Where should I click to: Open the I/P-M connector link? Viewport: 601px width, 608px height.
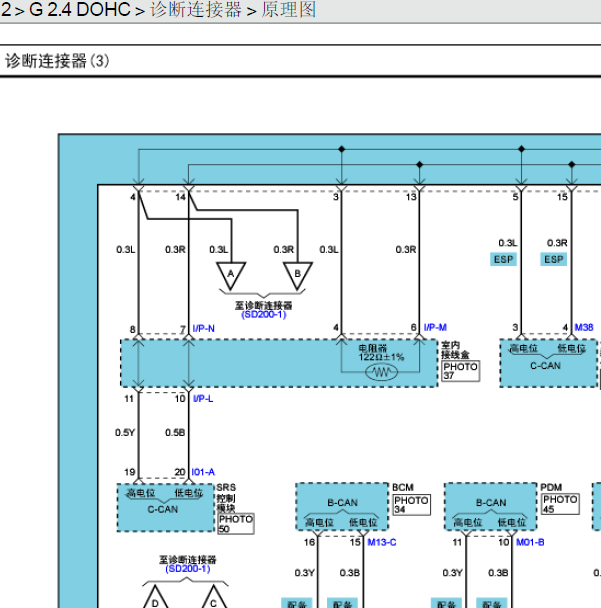point(435,328)
